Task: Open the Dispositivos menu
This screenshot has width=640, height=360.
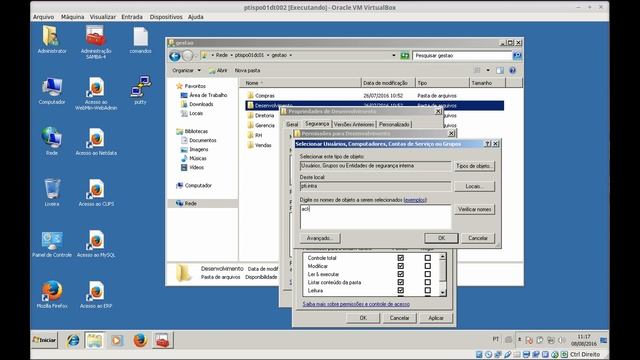Action: (166, 17)
